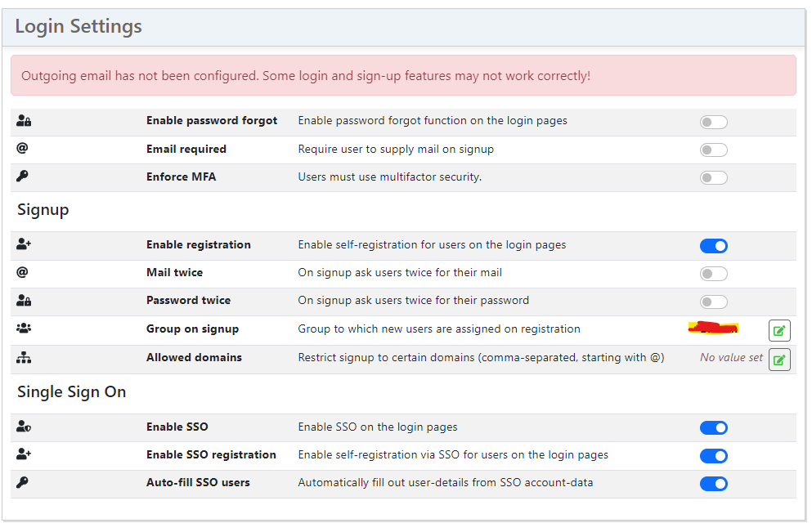This screenshot has height=532, width=812.
Task: Click the lock icon beside Password twice
Action: [x=23, y=302]
